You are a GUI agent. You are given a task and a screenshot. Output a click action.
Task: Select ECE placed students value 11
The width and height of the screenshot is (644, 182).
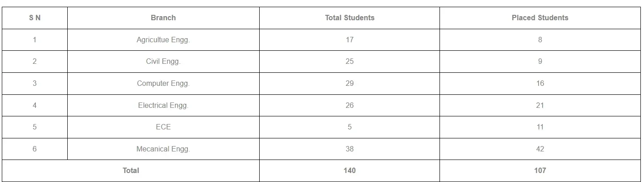point(540,127)
